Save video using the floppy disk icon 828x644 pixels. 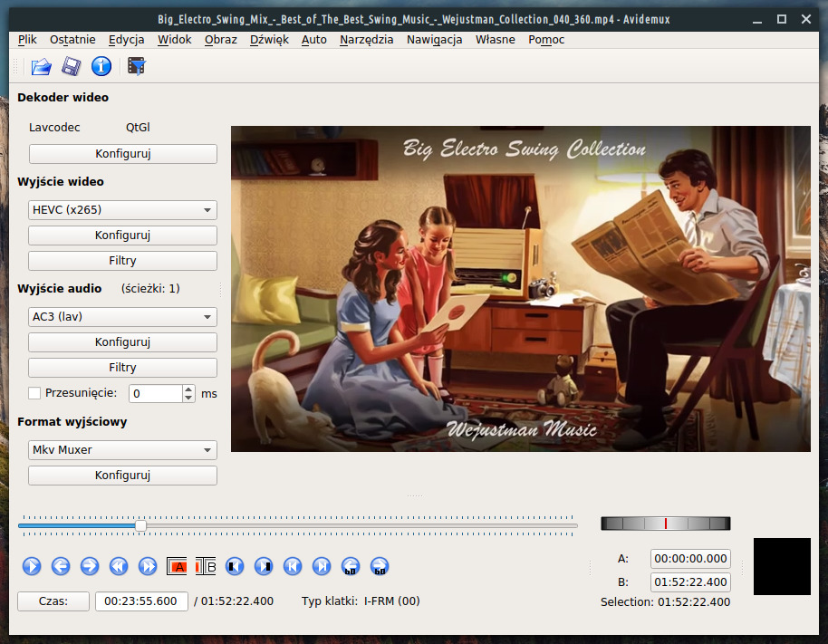tap(72, 66)
